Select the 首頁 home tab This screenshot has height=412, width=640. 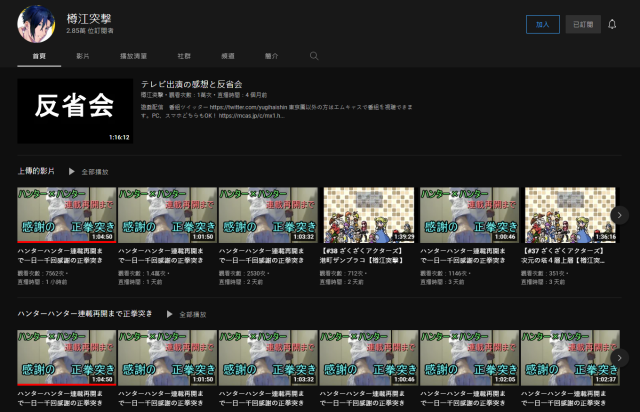pyautogui.click(x=38, y=56)
